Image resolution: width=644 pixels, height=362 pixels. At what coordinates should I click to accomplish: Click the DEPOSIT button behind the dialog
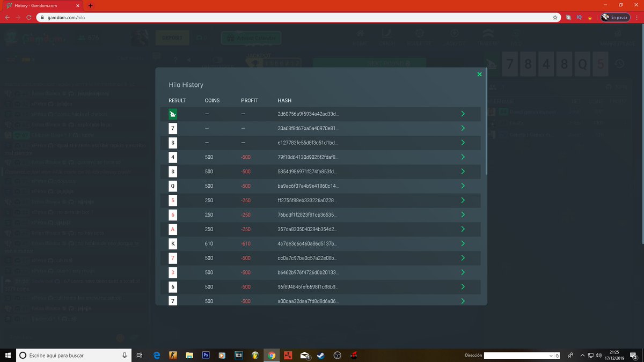pyautogui.click(x=173, y=38)
